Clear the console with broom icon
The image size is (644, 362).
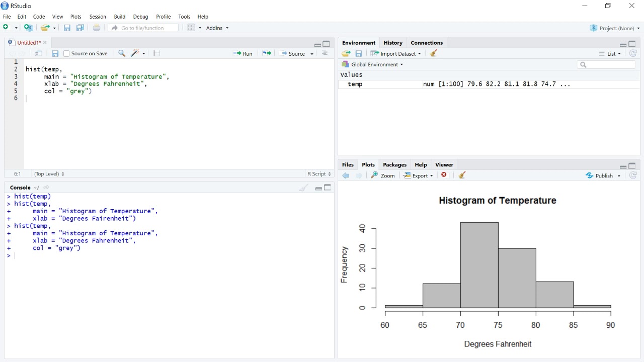pyautogui.click(x=303, y=188)
